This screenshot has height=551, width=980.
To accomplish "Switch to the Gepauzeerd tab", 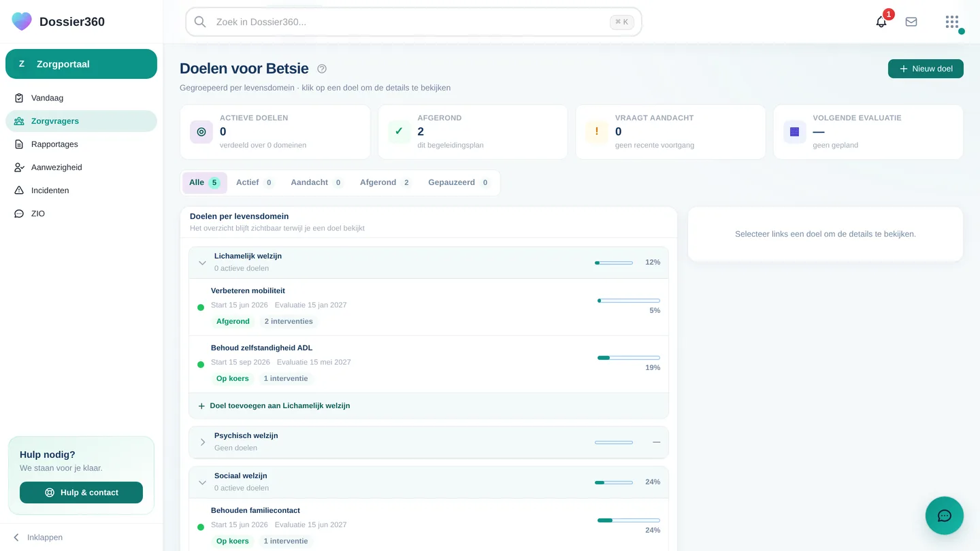I will point(459,183).
